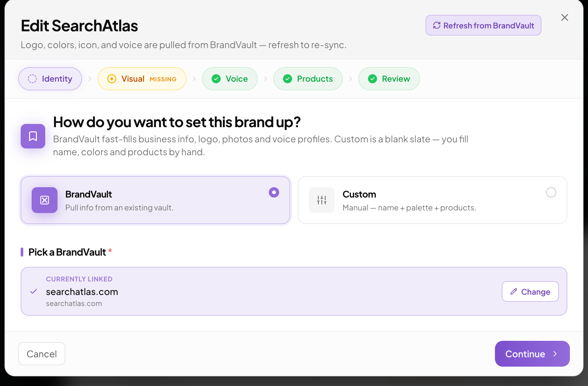
Task: Click the orange target icon on Visual
Action: pyautogui.click(x=112, y=79)
